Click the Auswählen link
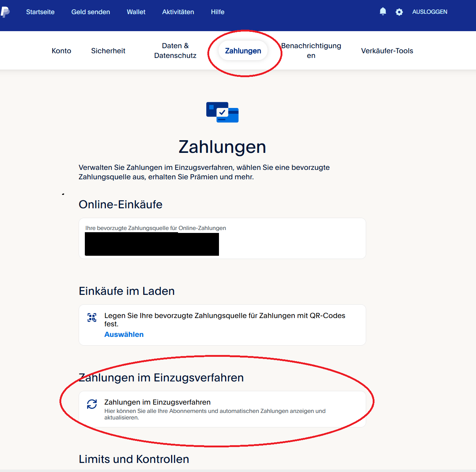 point(124,334)
